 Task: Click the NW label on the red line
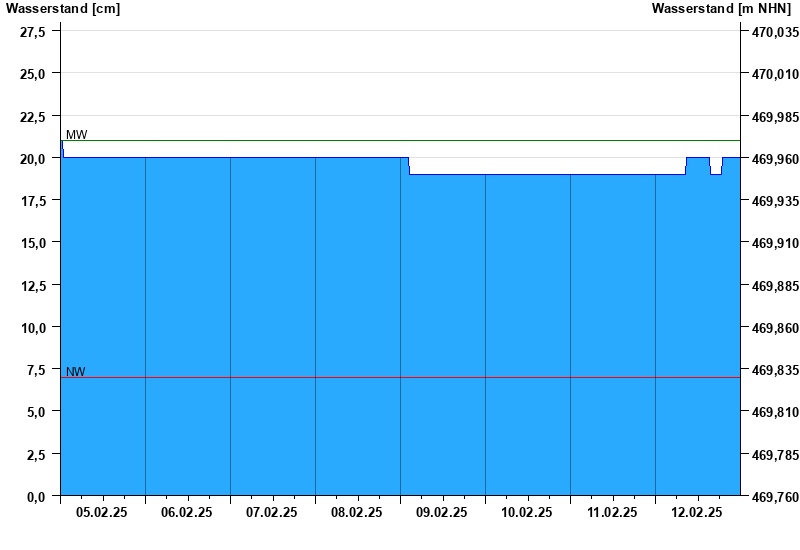(x=76, y=371)
